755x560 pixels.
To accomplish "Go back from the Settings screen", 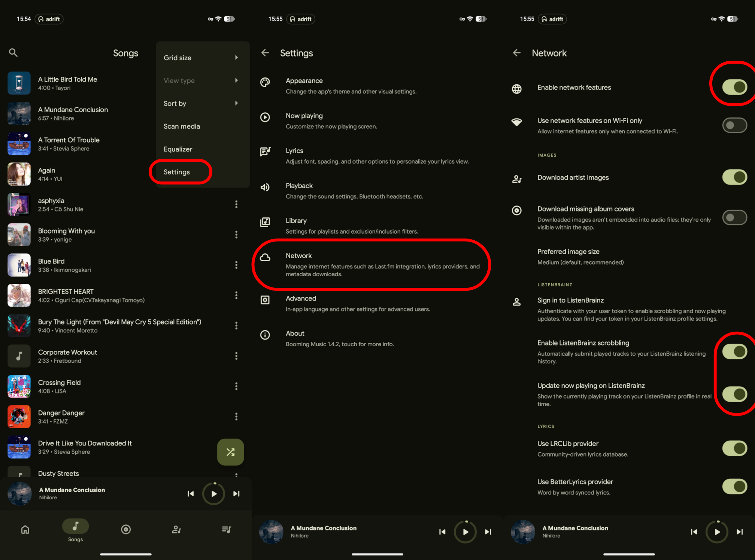I will (x=265, y=53).
